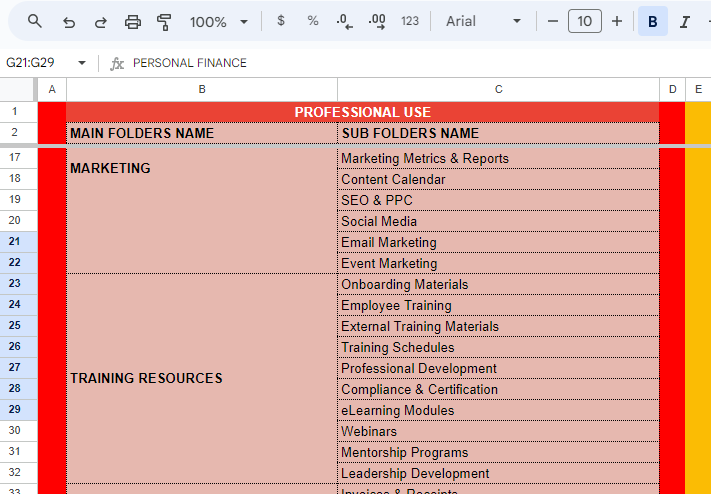Click the font size 10 field

[584, 21]
